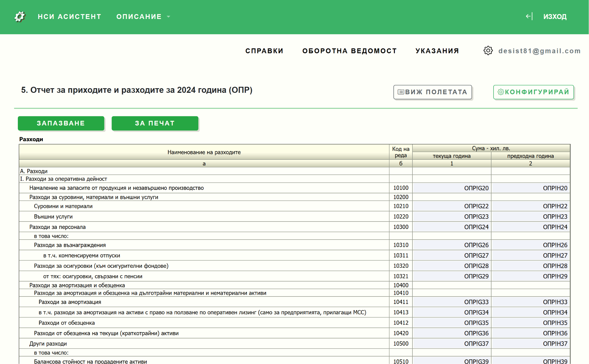Click the desist81@gmail.com account link
The height and width of the screenshot is (364, 589).
(x=539, y=51)
